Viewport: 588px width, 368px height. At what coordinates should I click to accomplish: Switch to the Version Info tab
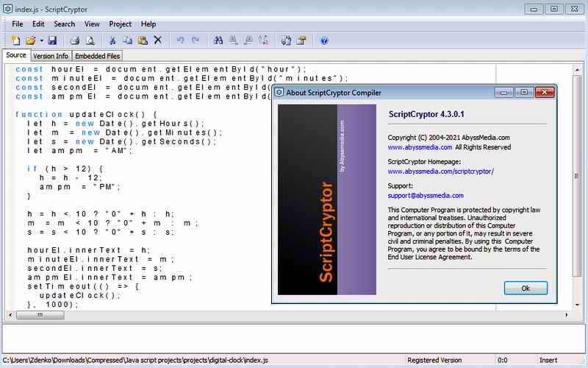pos(51,56)
